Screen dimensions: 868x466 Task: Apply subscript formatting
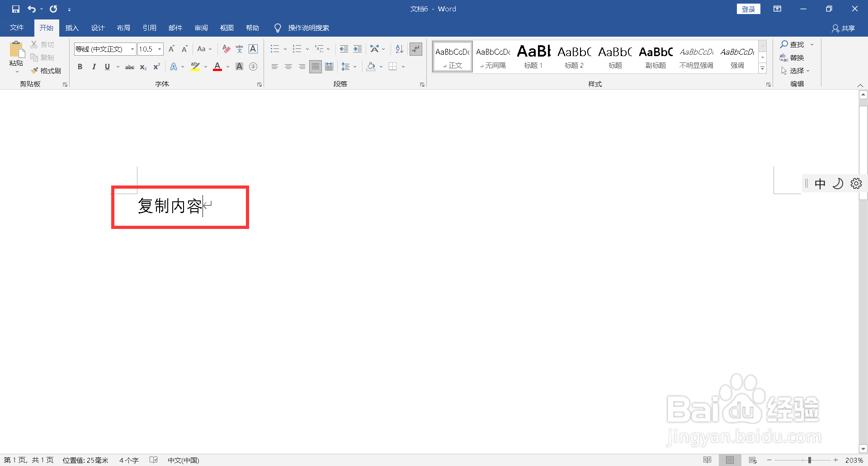(x=143, y=67)
